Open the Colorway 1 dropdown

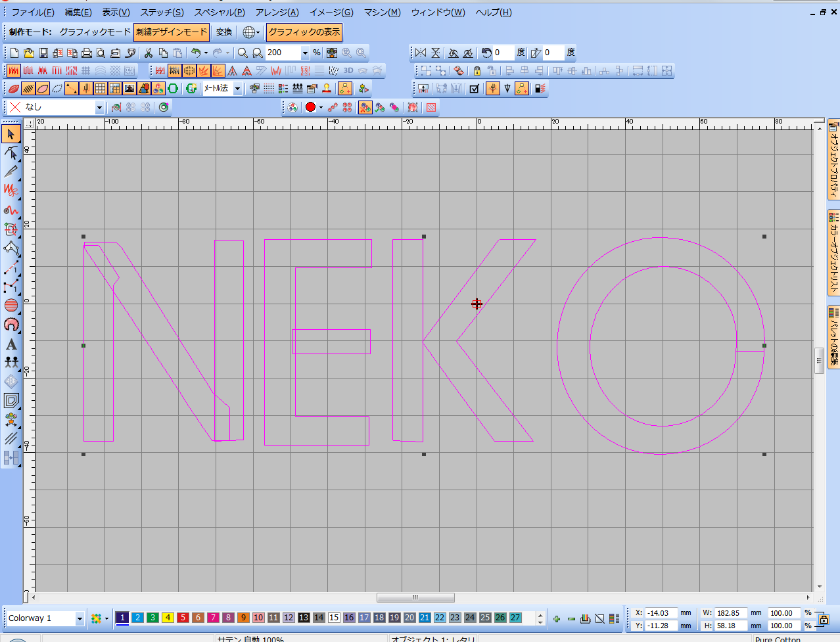click(x=80, y=618)
